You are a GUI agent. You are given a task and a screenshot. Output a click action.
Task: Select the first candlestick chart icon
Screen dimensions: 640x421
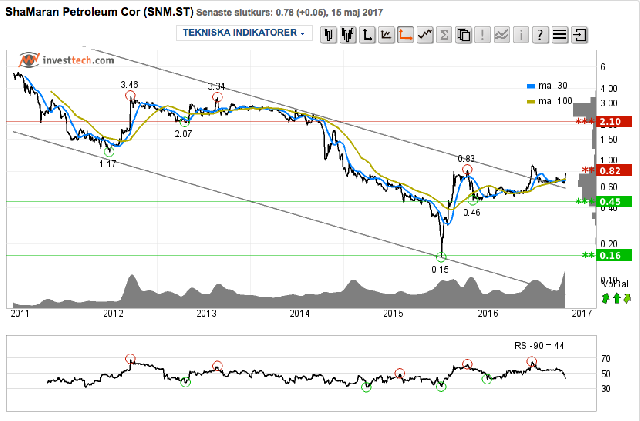pyautogui.click(x=328, y=35)
